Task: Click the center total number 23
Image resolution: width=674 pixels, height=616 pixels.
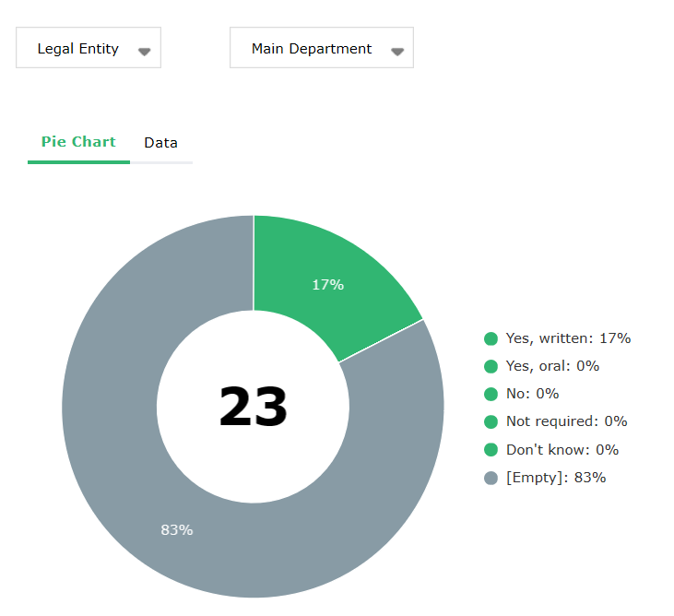Action: click(253, 408)
